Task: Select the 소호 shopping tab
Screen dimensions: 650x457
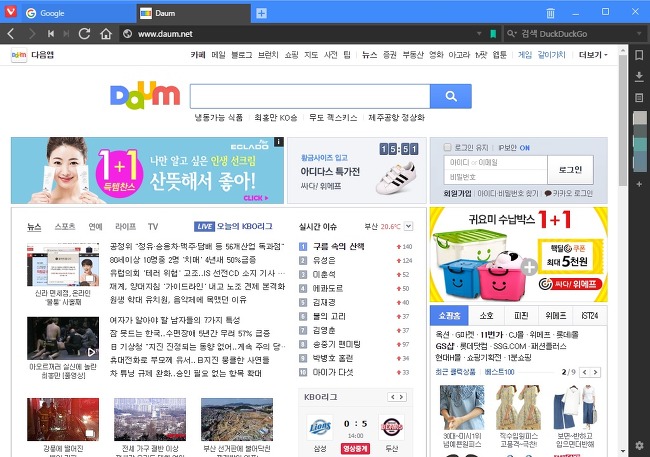Action: coord(486,316)
